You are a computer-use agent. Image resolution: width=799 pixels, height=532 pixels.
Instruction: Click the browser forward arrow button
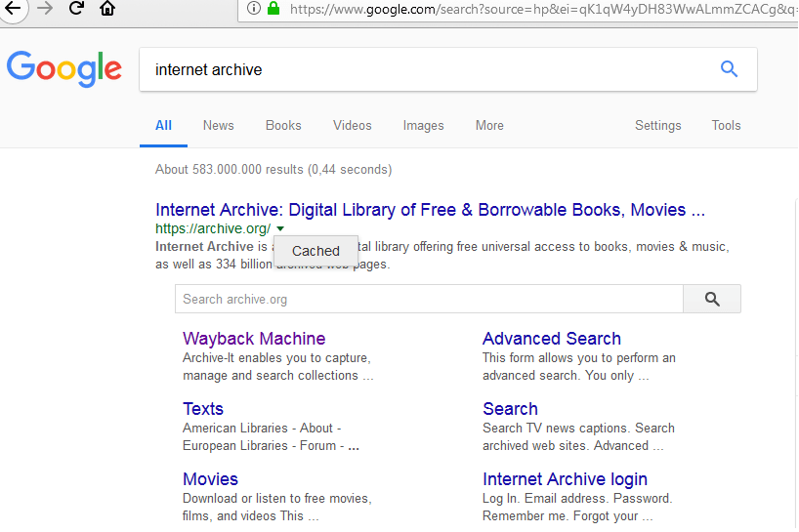pyautogui.click(x=45, y=9)
